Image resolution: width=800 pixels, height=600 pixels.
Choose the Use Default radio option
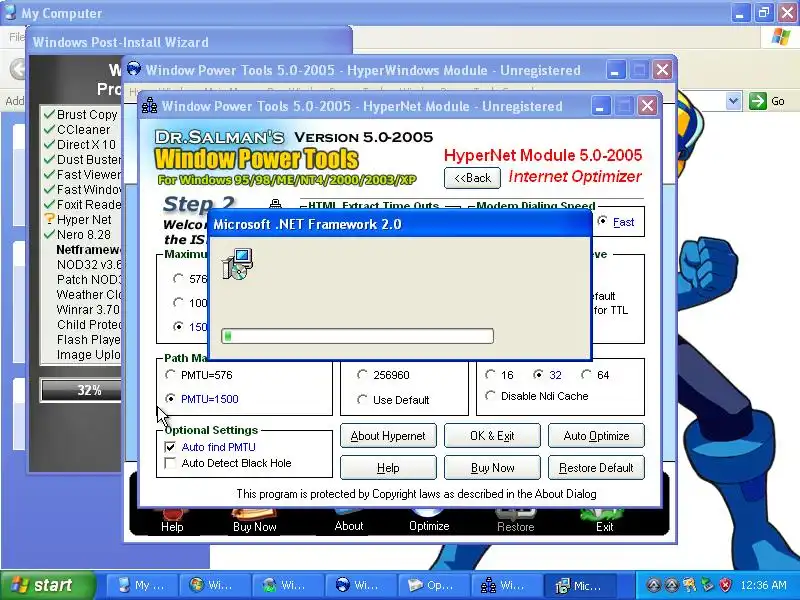click(362, 399)
